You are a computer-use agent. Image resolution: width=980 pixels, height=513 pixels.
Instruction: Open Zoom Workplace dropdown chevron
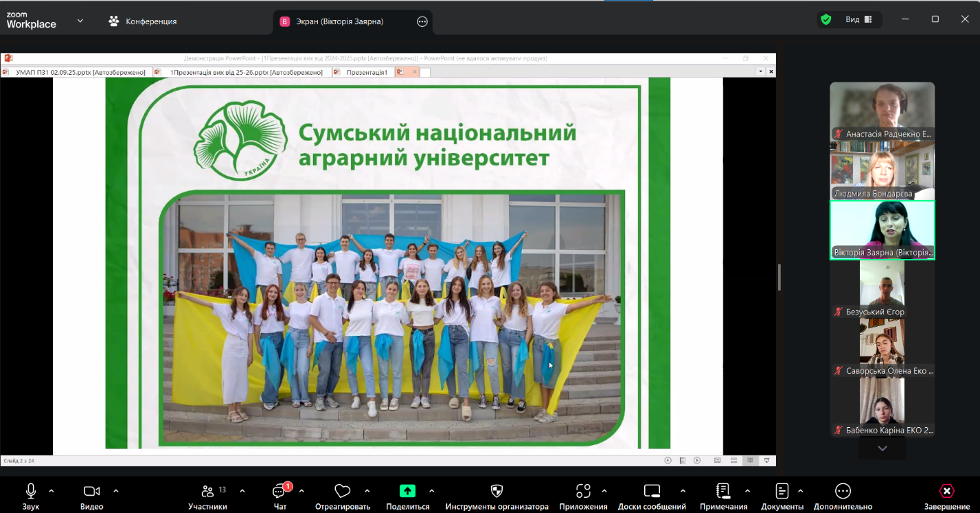(x=80, y=21)
